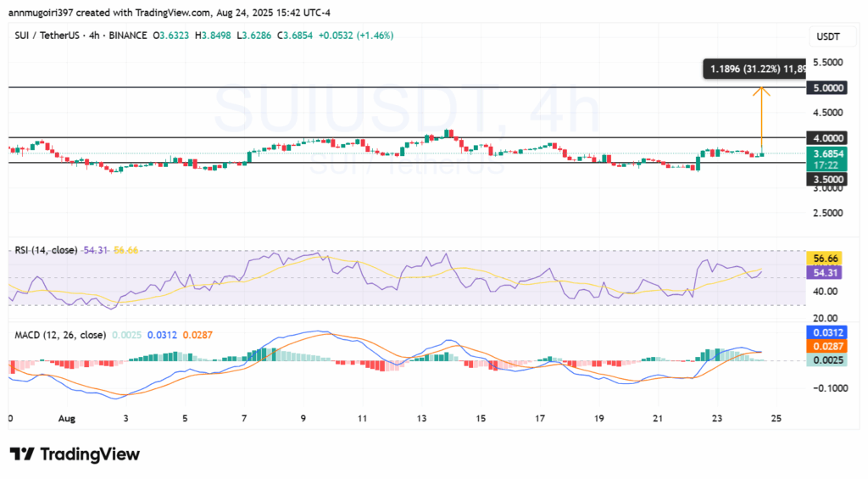
Task: Click the 5.5000 price axis label
Action: pos(827,62)
